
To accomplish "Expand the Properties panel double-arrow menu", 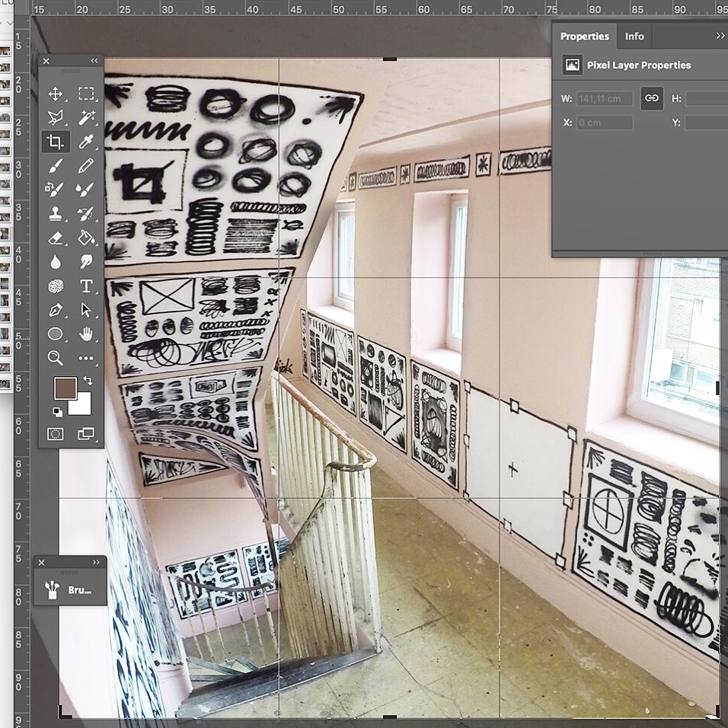I will (720, 36).
